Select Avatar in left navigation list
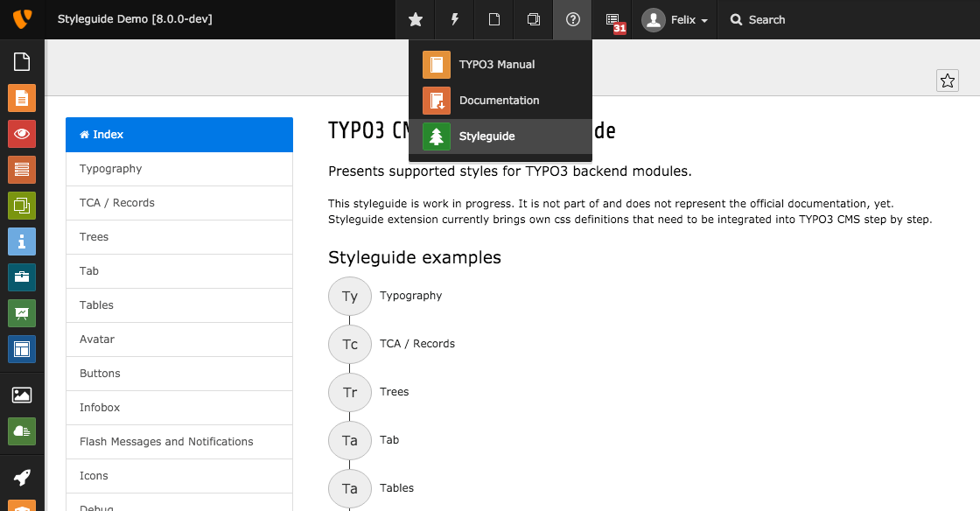 [179, 339]
